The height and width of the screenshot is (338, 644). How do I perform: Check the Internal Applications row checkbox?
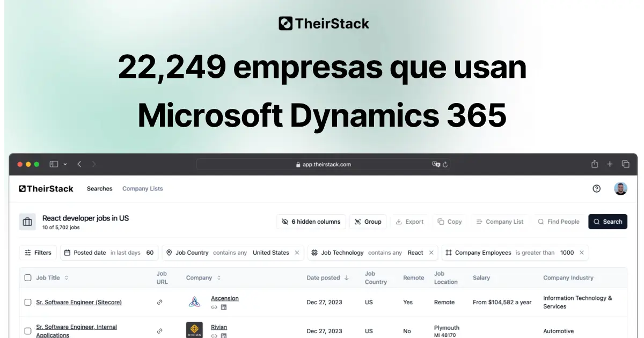28,331
